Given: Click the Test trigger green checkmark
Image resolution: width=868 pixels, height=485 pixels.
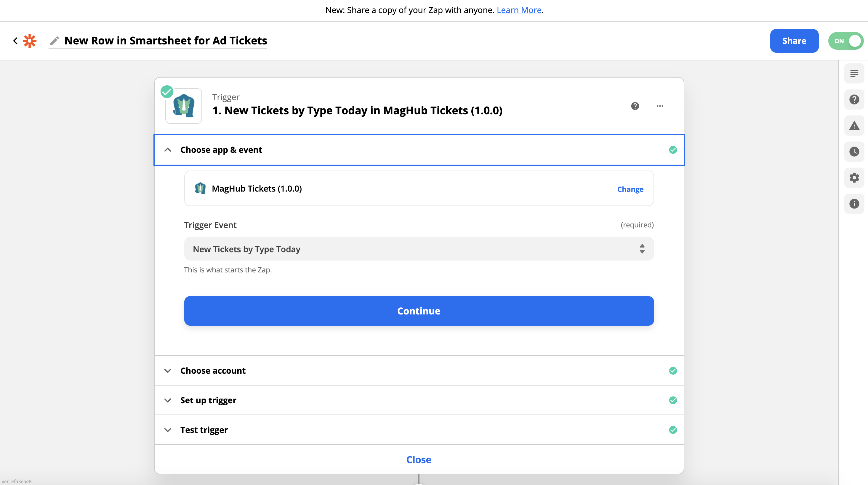Looking at the screenshot, I should tap(672, 430).
